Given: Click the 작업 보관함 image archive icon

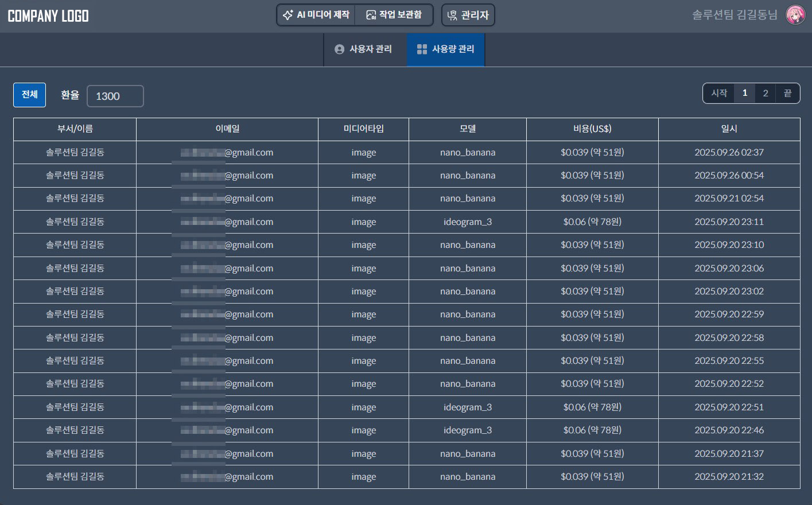Looking at the screenshot, I should tap(371, 15).
